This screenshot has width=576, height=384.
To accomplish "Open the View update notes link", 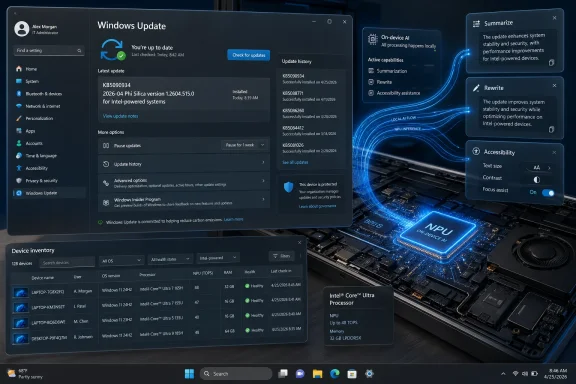I will click(x=120, y=116).
